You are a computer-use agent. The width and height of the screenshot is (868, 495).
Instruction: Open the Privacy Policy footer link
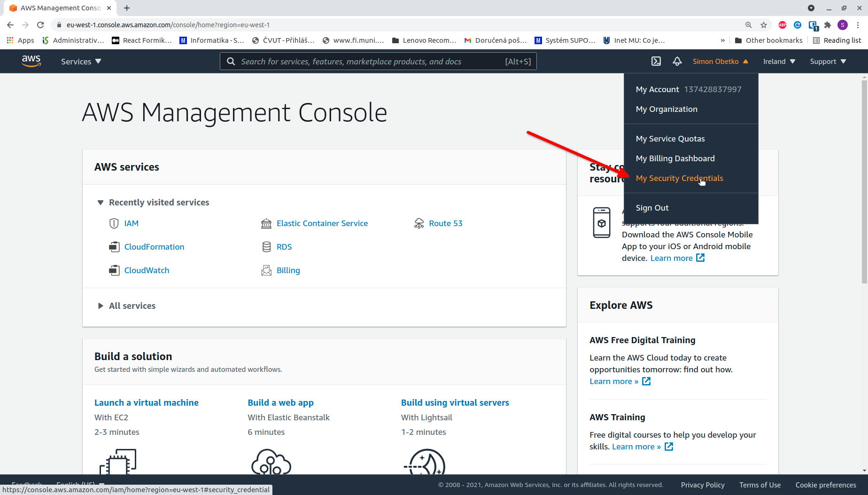tap(703, 485)
